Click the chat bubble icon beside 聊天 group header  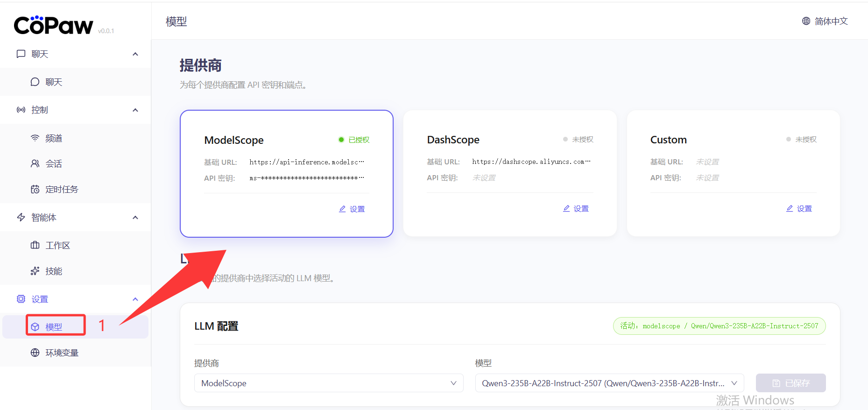coord(21,54)
